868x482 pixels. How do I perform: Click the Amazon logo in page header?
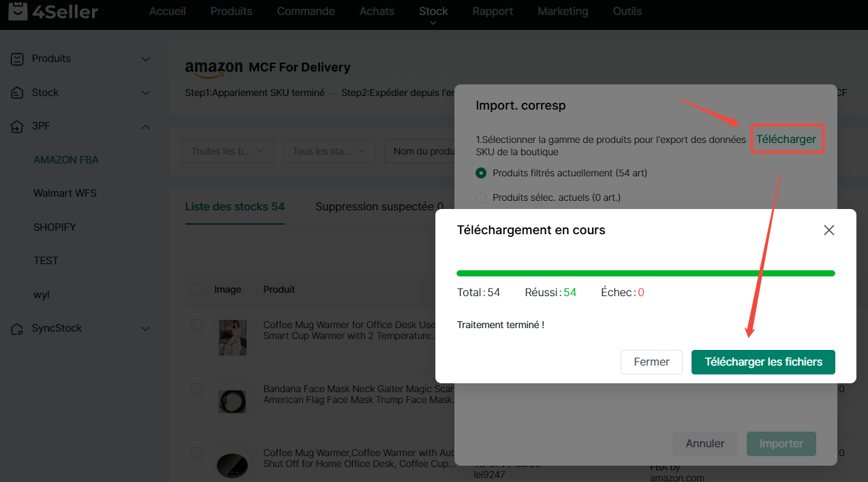point(213,68)
